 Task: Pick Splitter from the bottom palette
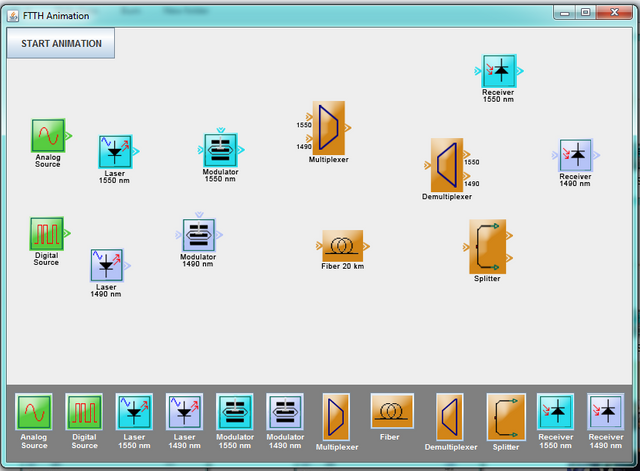click(506, 416)
